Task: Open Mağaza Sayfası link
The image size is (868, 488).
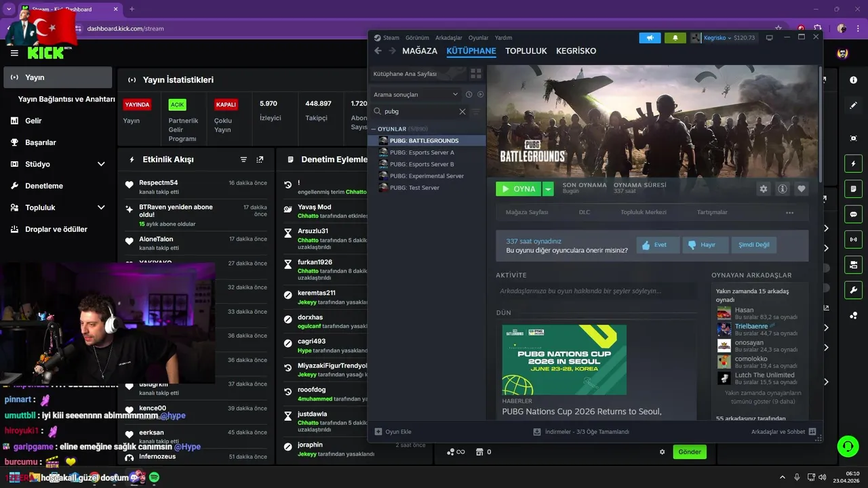Action: tap(527, 212)
